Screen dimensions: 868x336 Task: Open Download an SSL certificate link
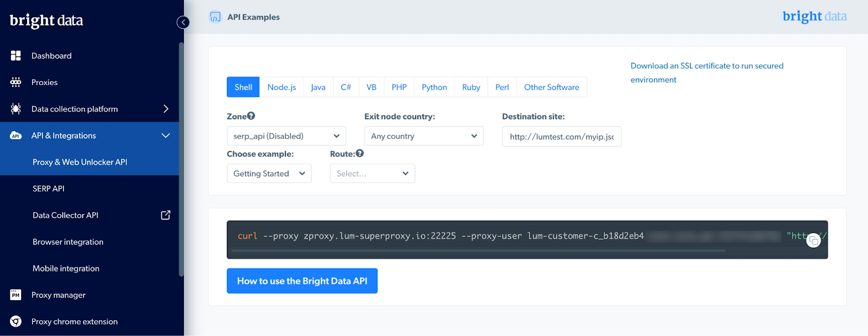(707, 73)
